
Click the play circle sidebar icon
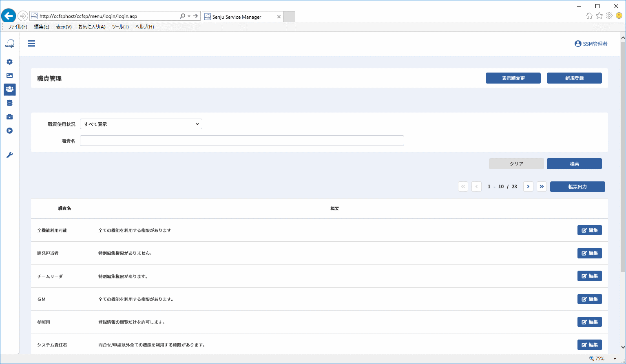pos(9,131)
